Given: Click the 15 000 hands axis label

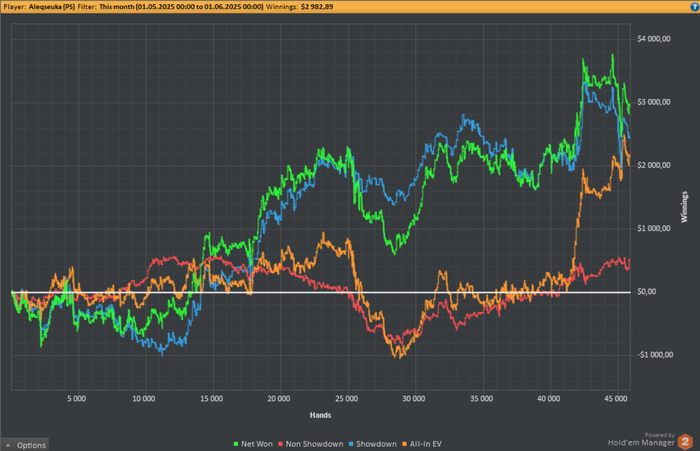Looking at the screenshot, I should (212, 399).
